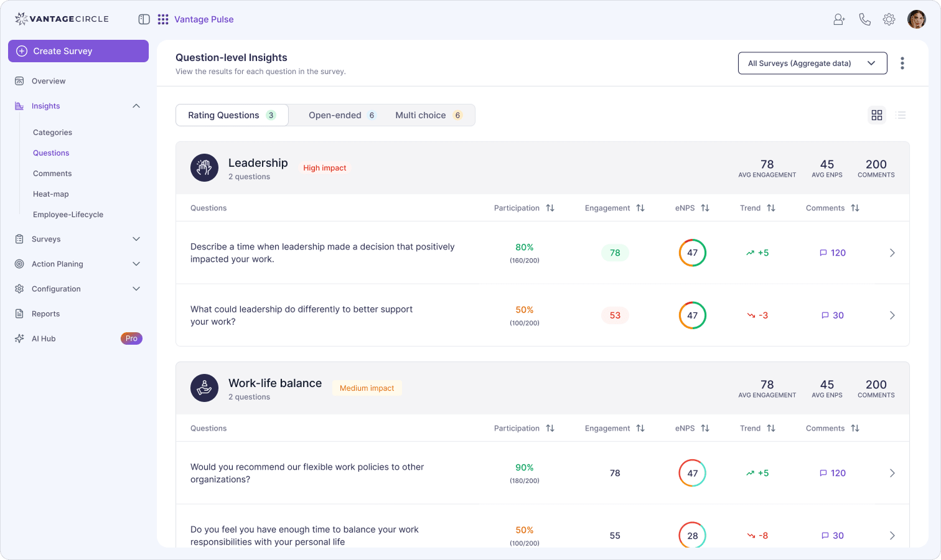Click the add user icon
941x560 pixels.
839,19
